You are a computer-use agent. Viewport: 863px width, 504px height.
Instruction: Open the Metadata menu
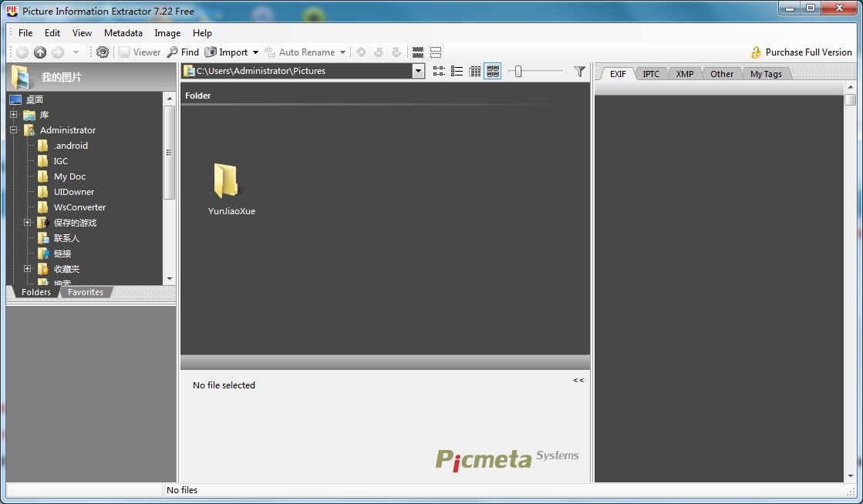(123, 33)
